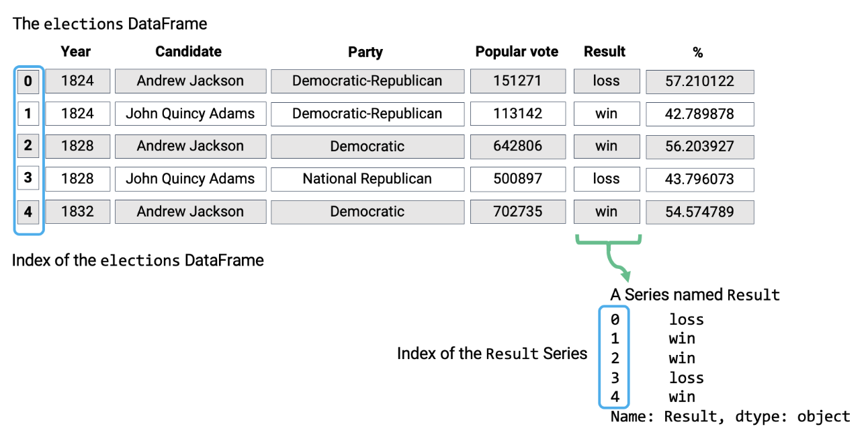
Task: Click the Candidate column header
Action: [189, 51]
